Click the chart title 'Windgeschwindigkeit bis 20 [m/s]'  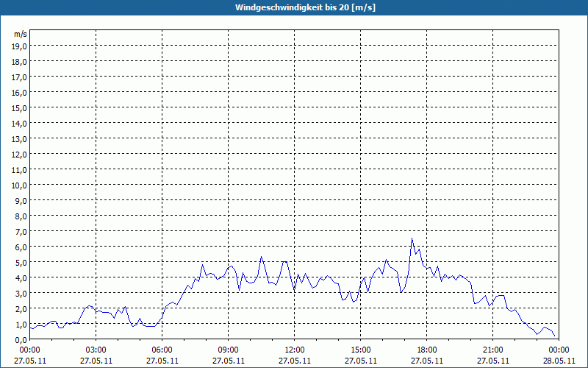(x=305, y=7)
